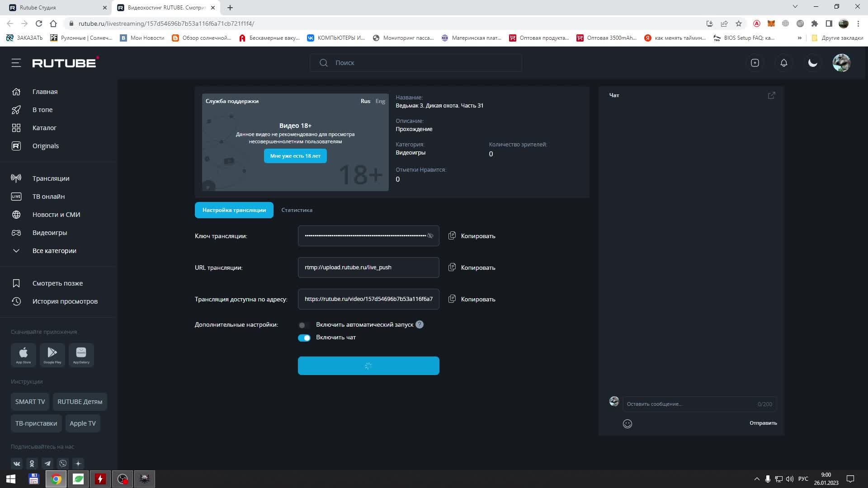Open the RUTUBE hamburger menu
Screen dimensions: 868x488
(x=16, y=63)
